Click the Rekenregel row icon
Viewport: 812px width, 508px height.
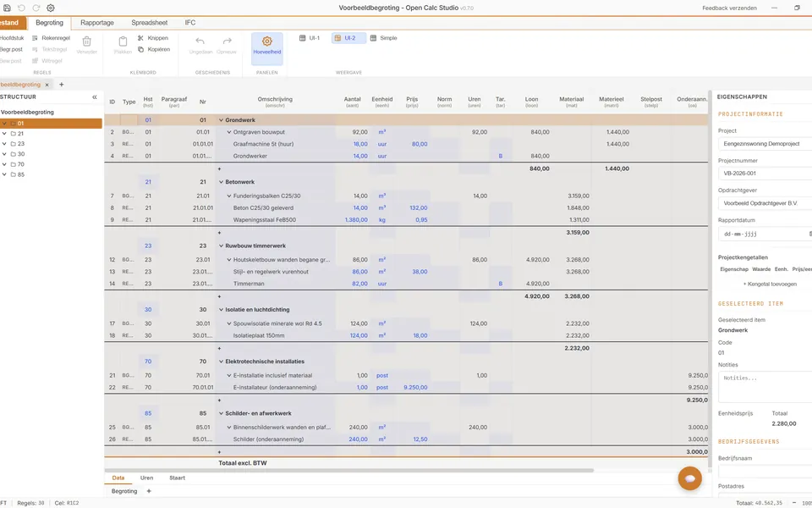click(x=35, y=38)
